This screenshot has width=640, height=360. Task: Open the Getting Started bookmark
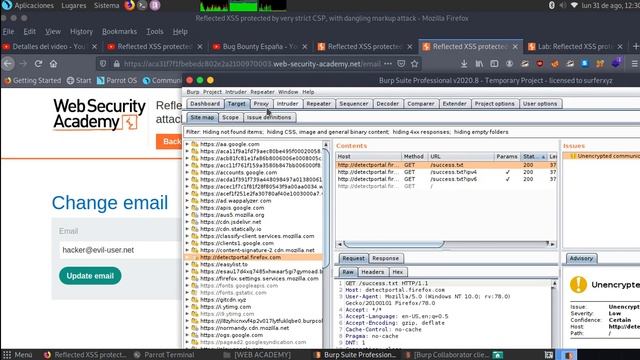pyautogui.click(x=33, y=80)
